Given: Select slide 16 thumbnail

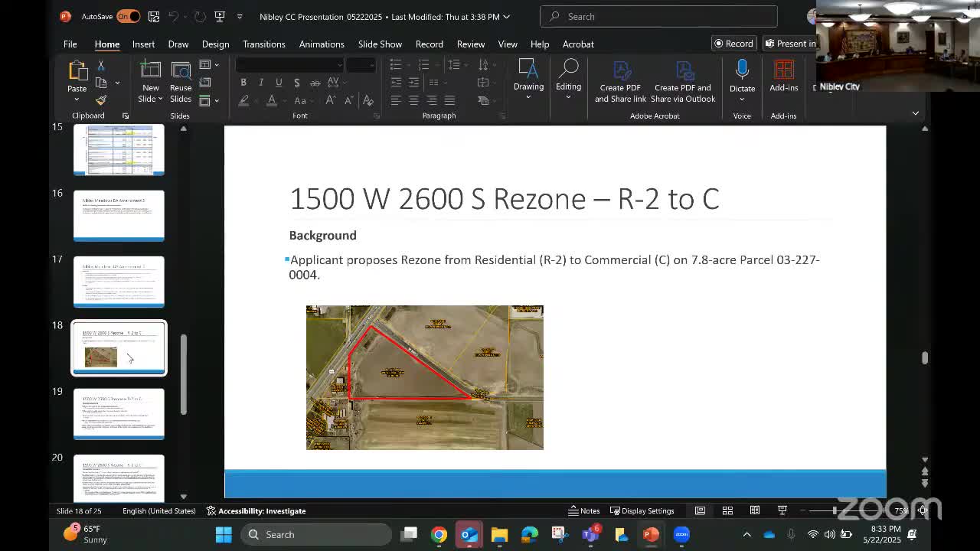Looking at the screenshot, I should pyautogui.click(x=119, y=215).
